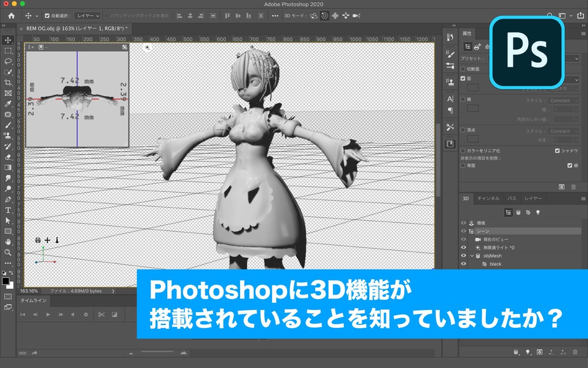Play the timeline animation
The width and height of the screenshot is (588, 368).
(48, 315)
